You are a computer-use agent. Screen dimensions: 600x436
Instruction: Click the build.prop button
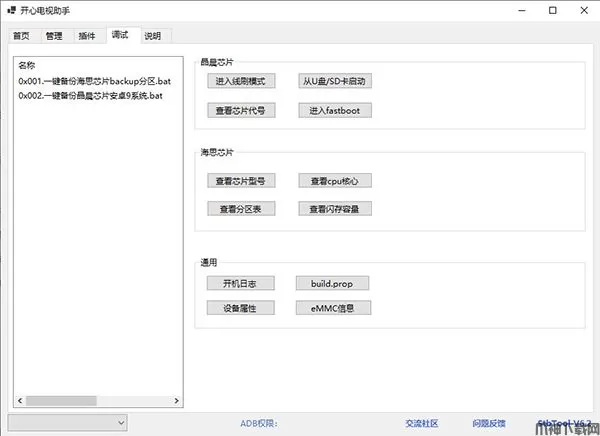click(x=334, y=283)
